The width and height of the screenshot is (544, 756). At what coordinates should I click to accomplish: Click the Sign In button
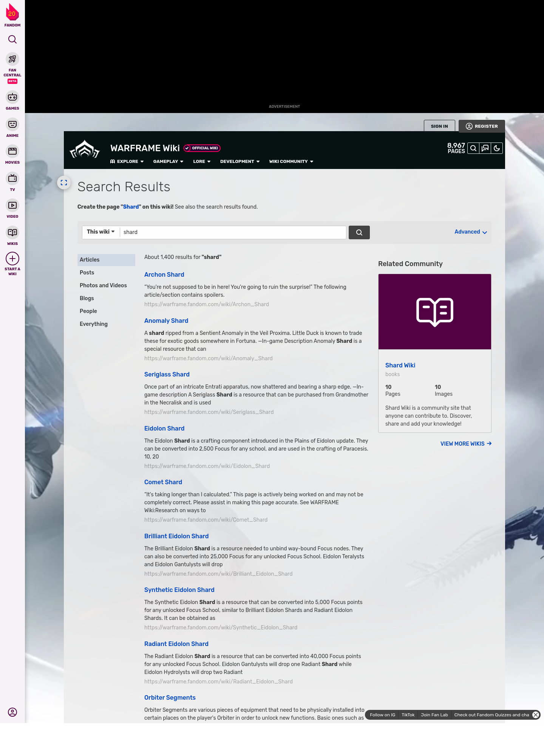point(439,126)
